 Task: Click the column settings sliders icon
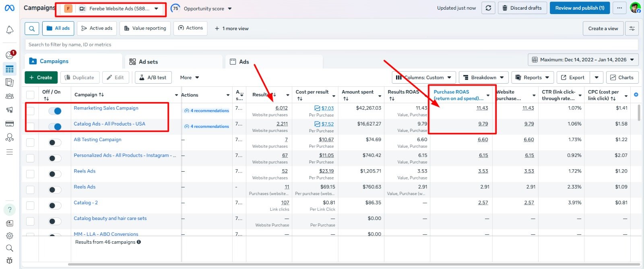[632, 29]
